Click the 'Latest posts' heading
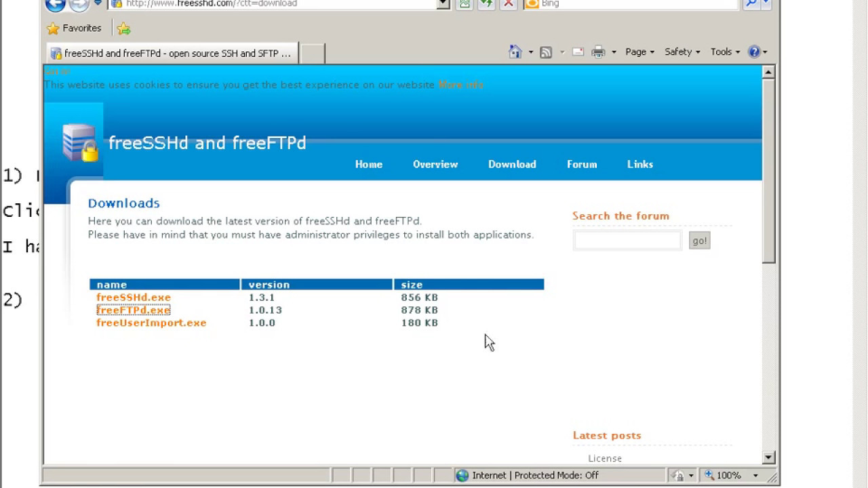Screen dimensions: 868x488 pyautogui.click(x=607, y=436)
